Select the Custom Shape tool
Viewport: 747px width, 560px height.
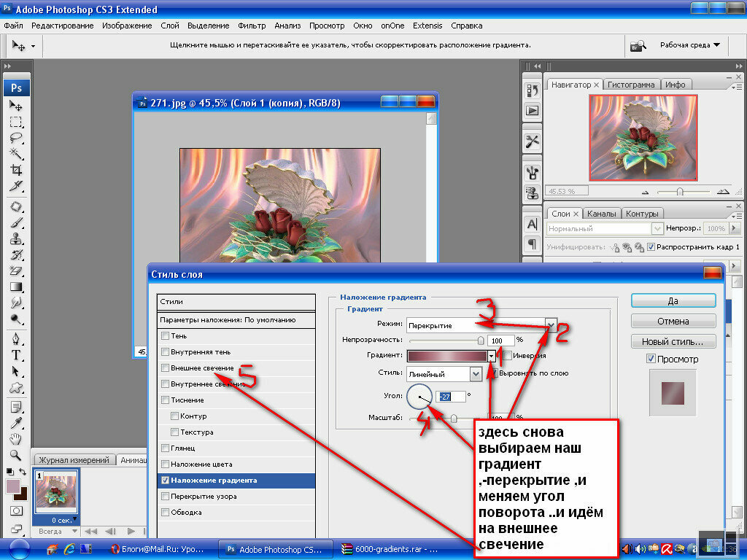pos(16,387)
